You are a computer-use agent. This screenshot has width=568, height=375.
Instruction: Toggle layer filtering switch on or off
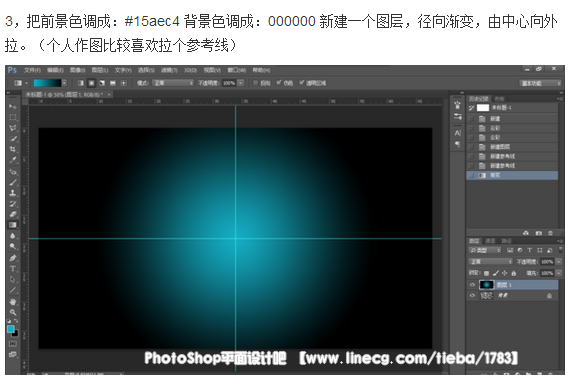[x=561, y=250]
